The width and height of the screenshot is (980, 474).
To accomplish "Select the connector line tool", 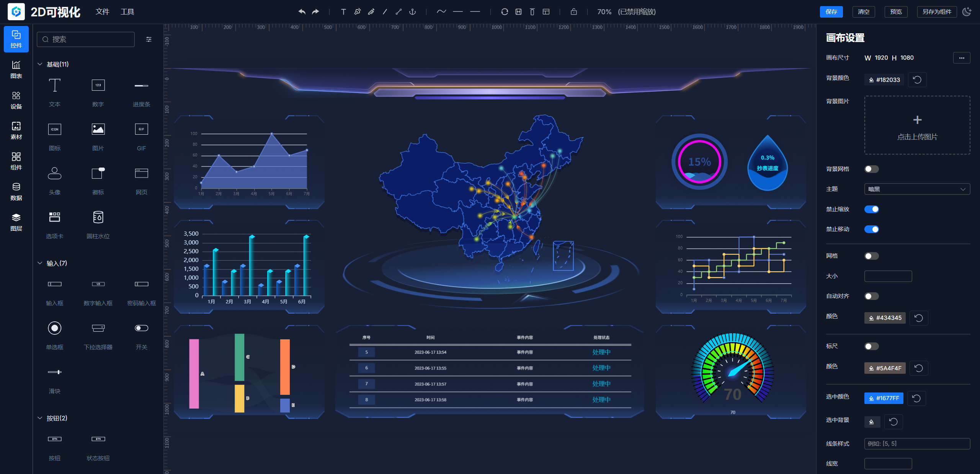I will [399, 12].
